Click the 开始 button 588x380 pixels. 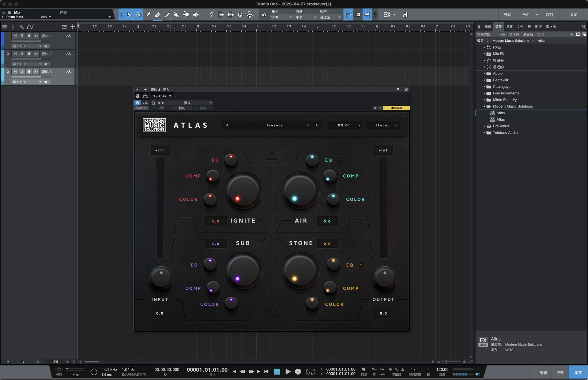coord(507,14)
